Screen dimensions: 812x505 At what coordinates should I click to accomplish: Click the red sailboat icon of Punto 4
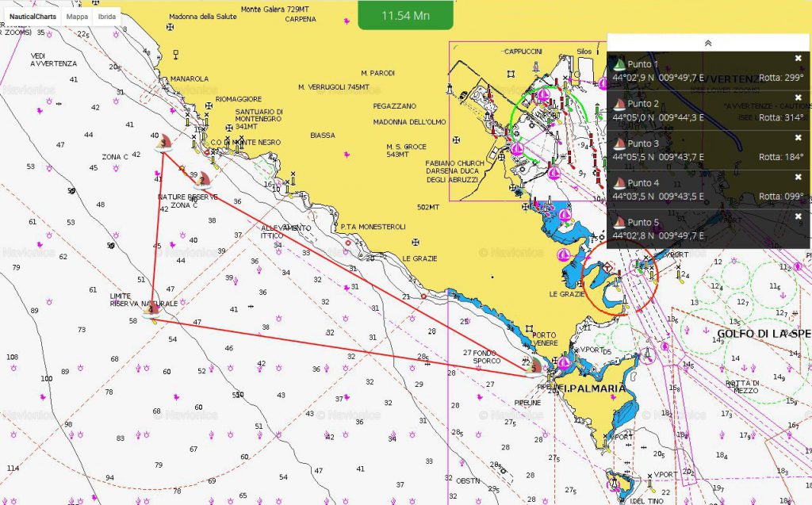click(619, 183)
